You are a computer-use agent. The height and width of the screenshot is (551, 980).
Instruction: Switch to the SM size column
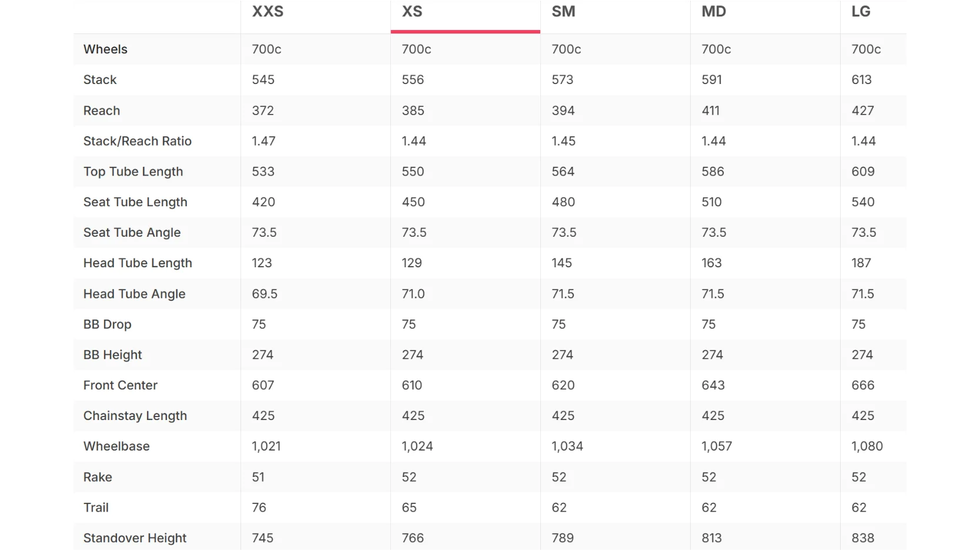(563, 12)
